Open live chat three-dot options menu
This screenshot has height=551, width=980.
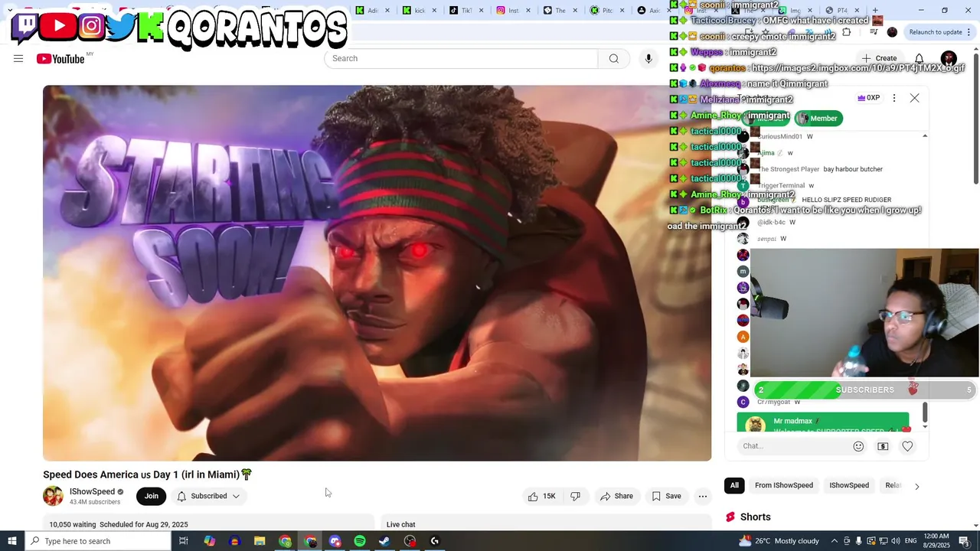(893, 98)
